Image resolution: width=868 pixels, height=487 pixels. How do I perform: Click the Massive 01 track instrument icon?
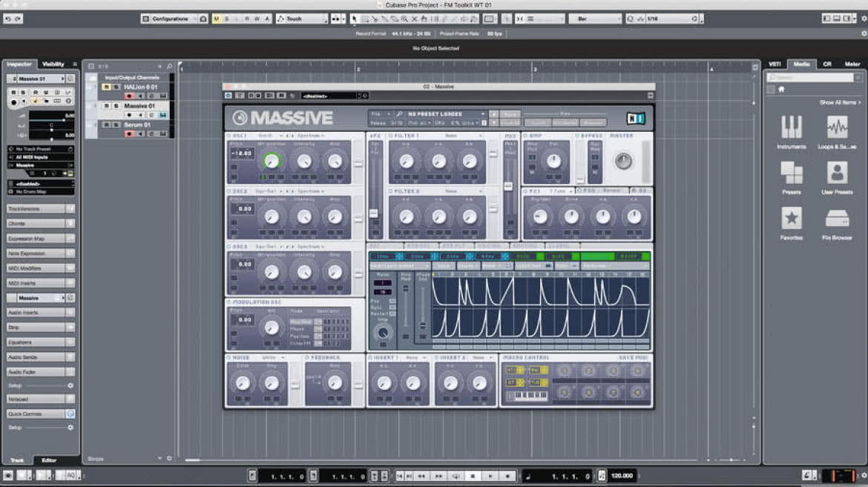pyautogui.click(x=162, y=115)
